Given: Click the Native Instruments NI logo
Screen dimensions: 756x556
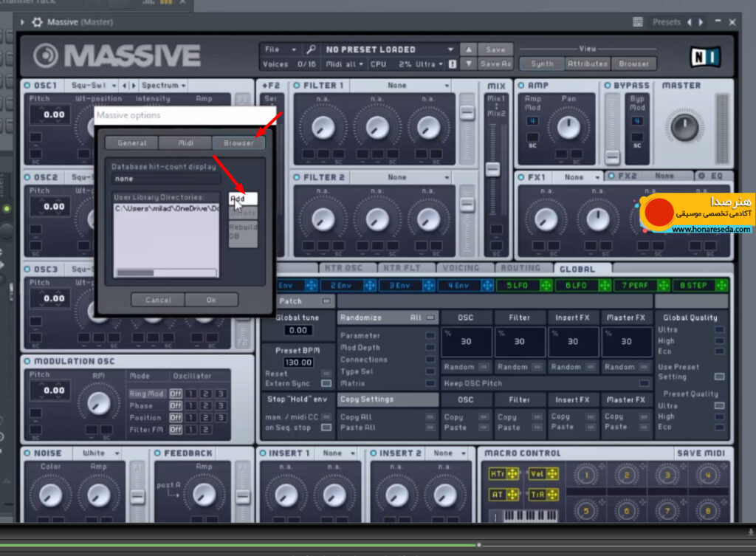Looking at the screenshot, I should [705, 57].
